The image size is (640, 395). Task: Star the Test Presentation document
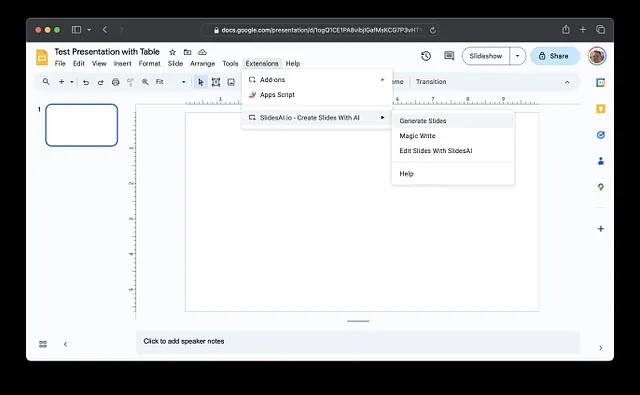point(173,52)
